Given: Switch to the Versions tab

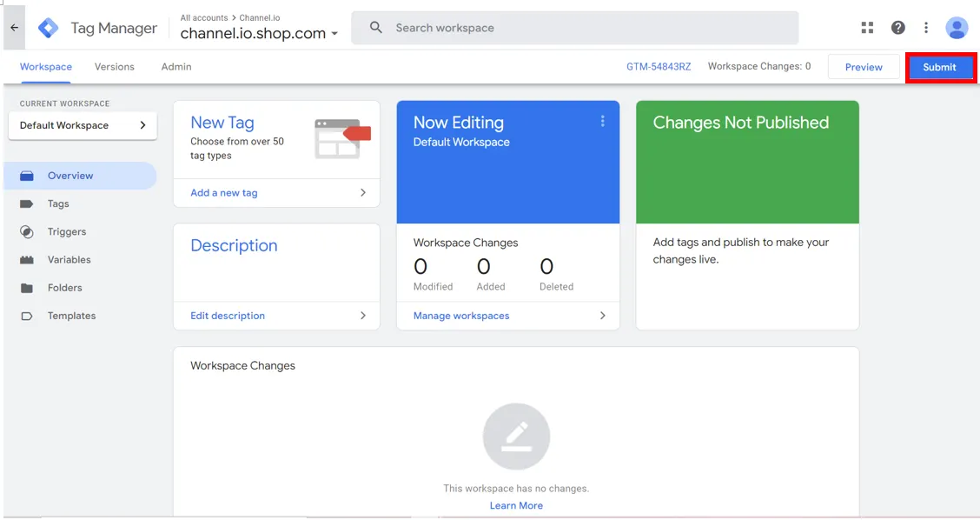Looking at the screenshot, I should coord(115,67).
